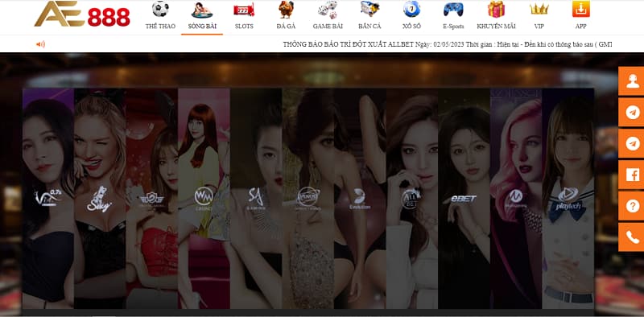Open the THỂ THAO soccer ball icon
Image resolution: width=644 pixels, height=317 pixels.
pyautogui.click(x=160, y=9)
